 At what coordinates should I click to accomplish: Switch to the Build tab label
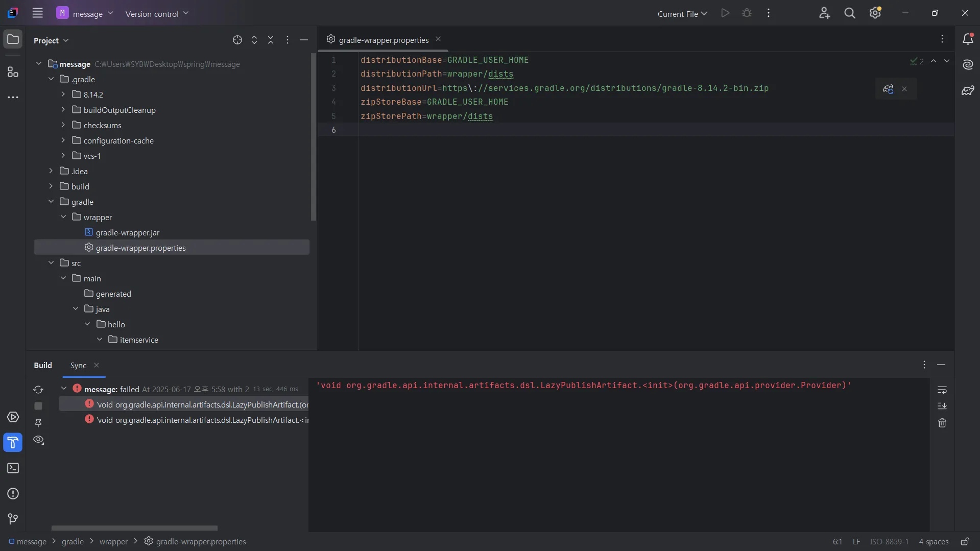click(43, 365)
